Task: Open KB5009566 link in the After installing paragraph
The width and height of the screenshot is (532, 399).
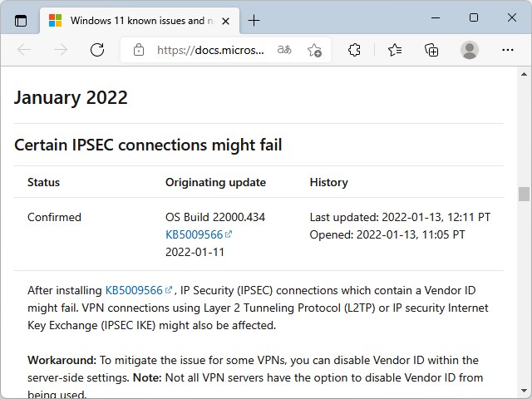Action: point(134,290)
